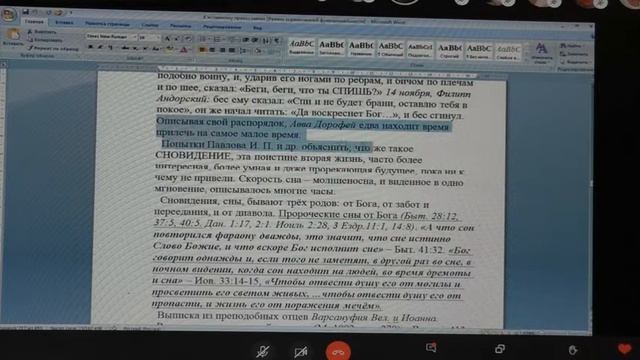Apply numbered list formatting
The width and height of the screenshot is (640, 360).
(x=217, y=40)
